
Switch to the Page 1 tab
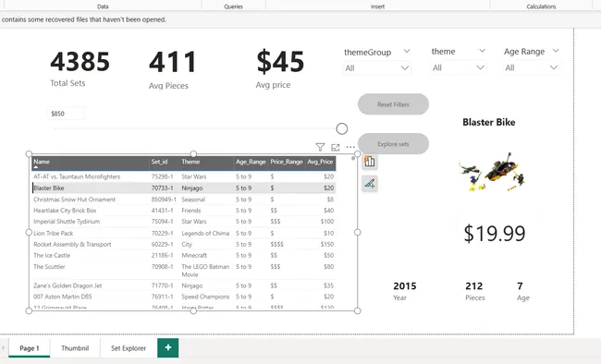pyautogui.click(x=30, y=348)
